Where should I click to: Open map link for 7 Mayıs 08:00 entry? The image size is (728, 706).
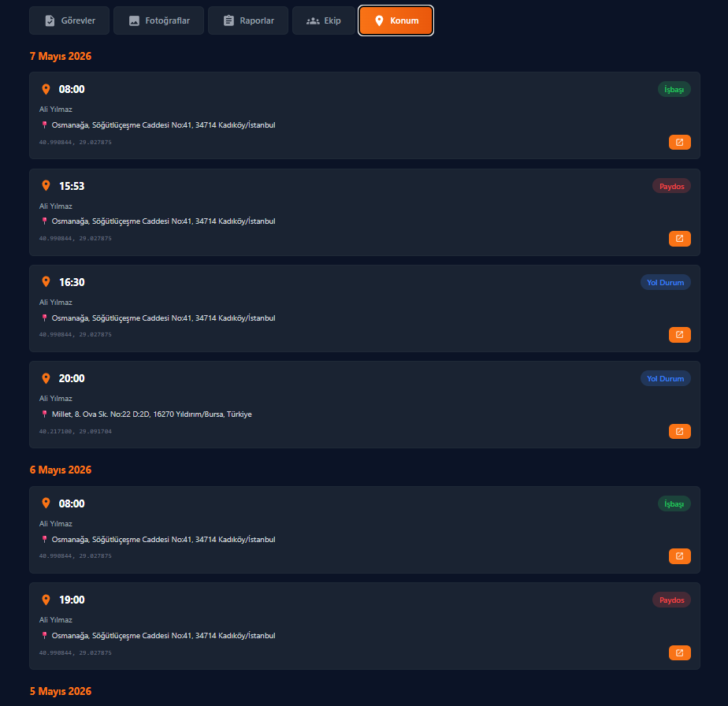click(x=680, y=142)
